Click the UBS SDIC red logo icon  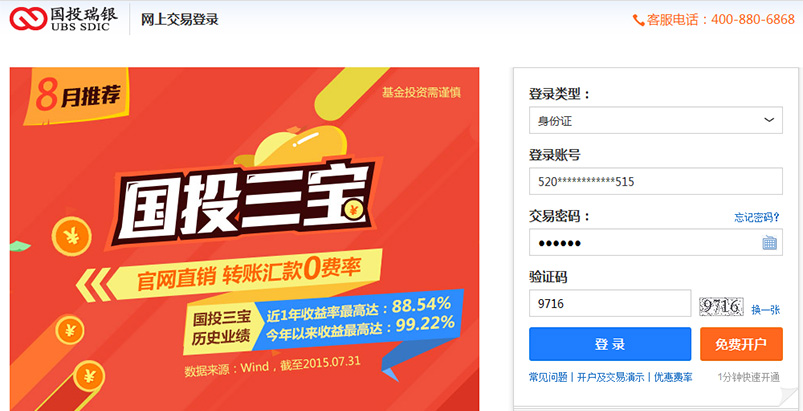click(x=28, y=19)
